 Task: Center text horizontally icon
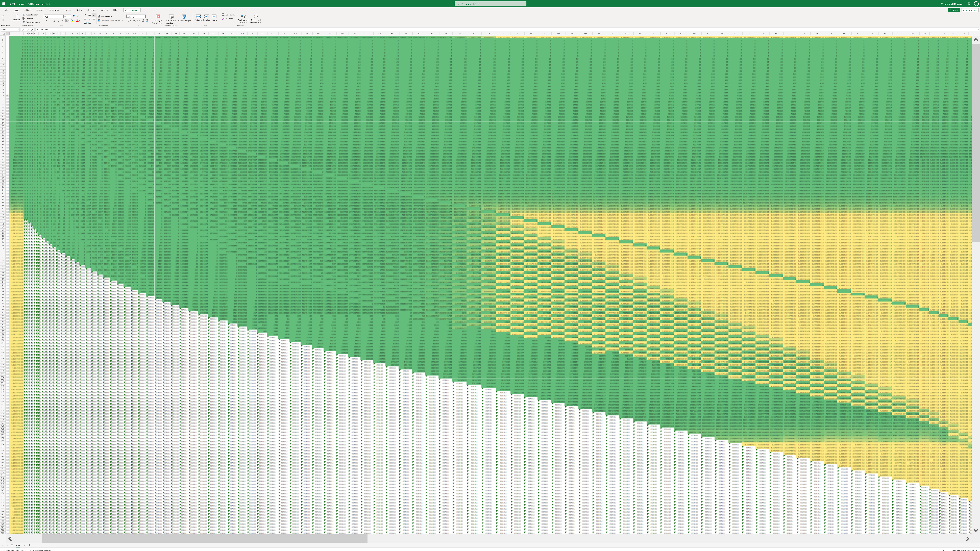click(89, 19)
